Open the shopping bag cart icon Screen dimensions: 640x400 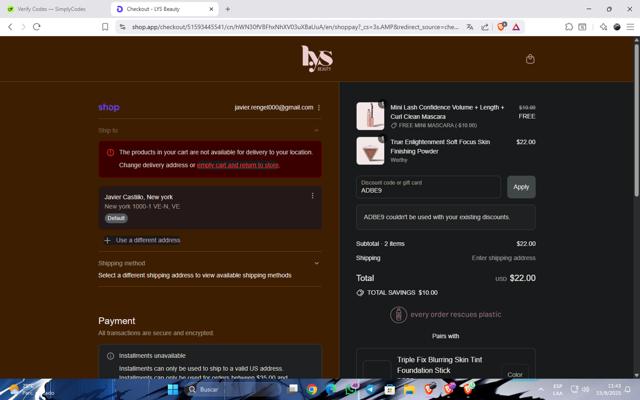[530, 59]
